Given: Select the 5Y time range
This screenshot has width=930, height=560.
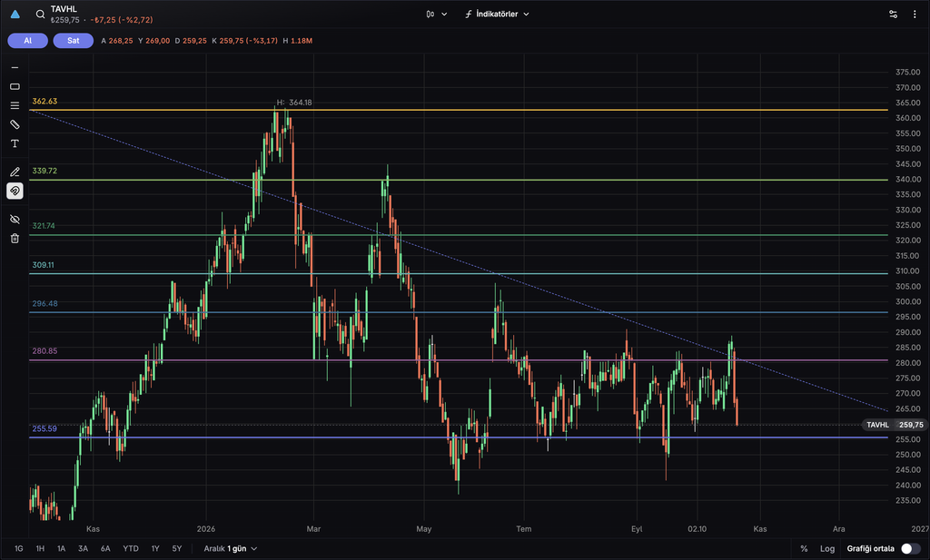Looking at the screenshot, I should (x=177, y=549).
